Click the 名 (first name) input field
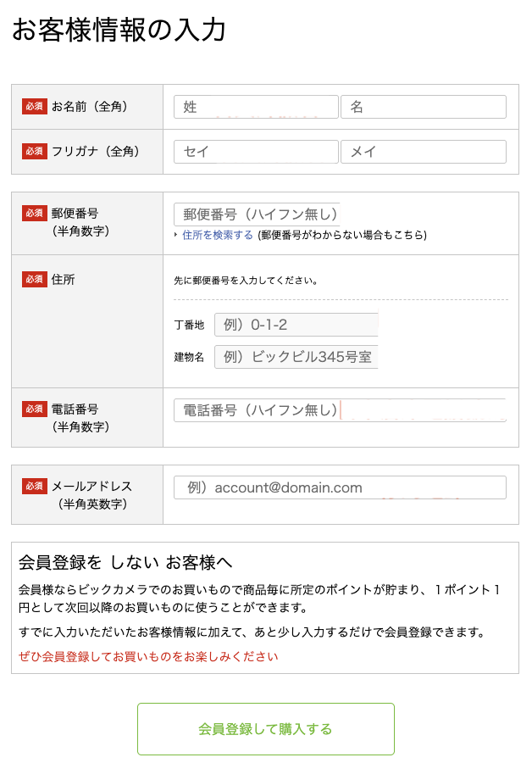 423,107
